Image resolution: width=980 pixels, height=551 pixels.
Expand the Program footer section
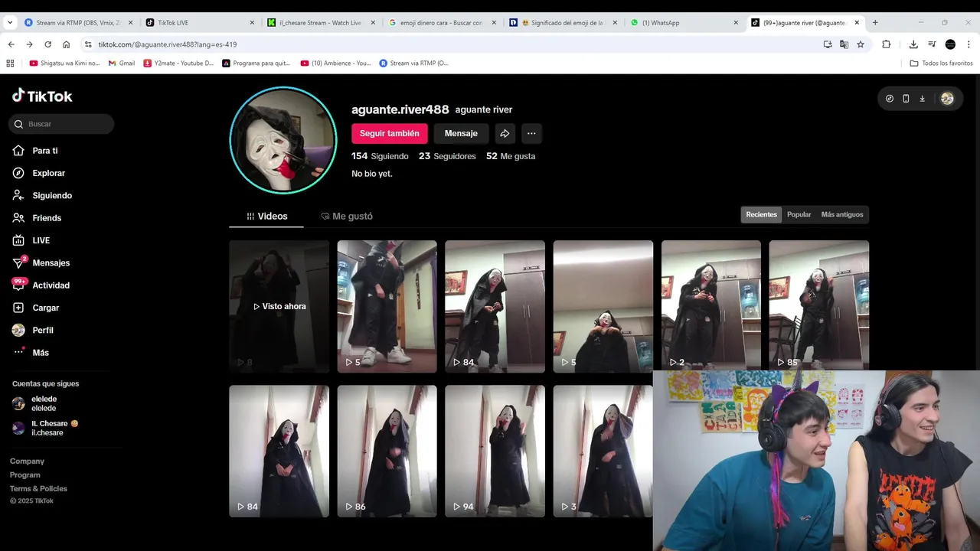(25, 475)
